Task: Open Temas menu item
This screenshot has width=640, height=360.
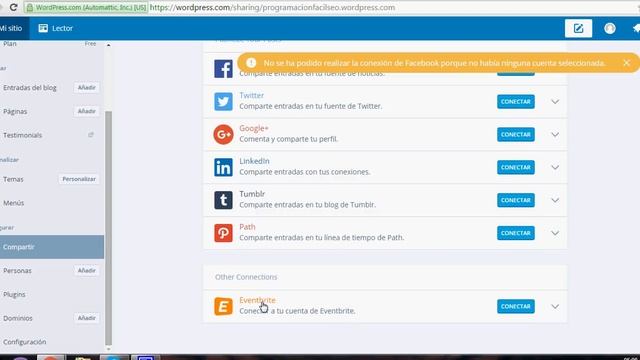Action: (13, 179)
